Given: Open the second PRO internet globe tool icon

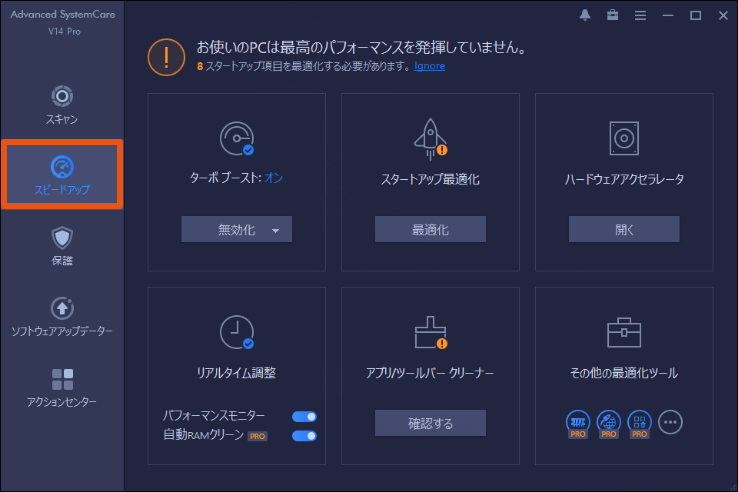Looking at the screenshot, I should (x=609, y=424).
